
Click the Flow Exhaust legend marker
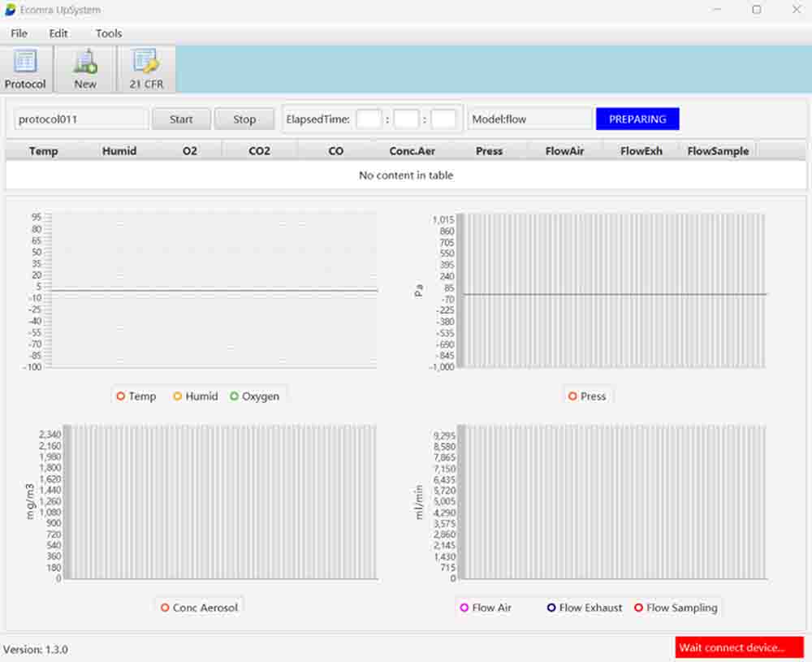(x=551, y=608)
